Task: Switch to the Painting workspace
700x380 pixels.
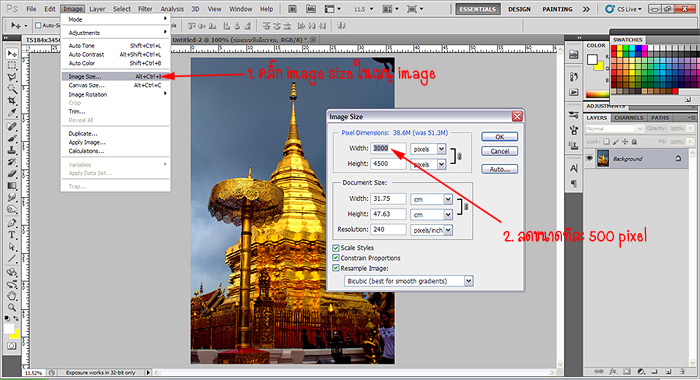Action: 557,9
